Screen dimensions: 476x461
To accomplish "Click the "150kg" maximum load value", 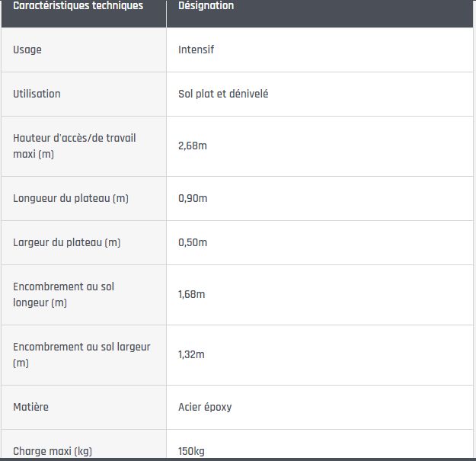I will pos(191,451).
